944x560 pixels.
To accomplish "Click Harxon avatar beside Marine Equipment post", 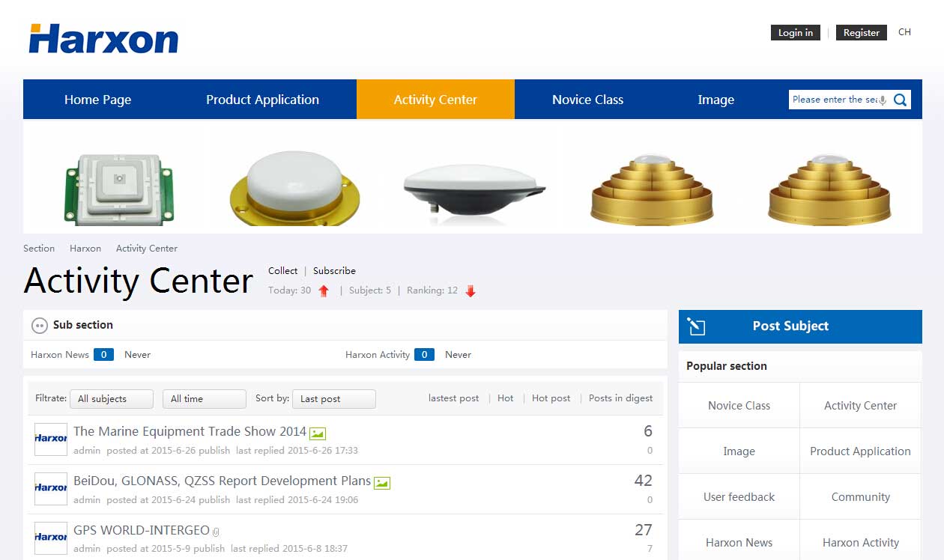I will pyautogui.click(x=51, y=439).
